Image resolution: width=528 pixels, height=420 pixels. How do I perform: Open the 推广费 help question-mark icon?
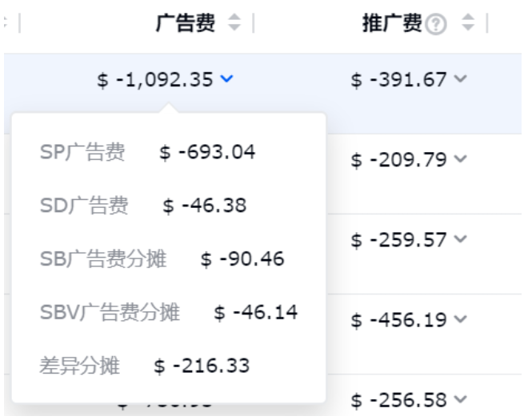coord(436,25)
